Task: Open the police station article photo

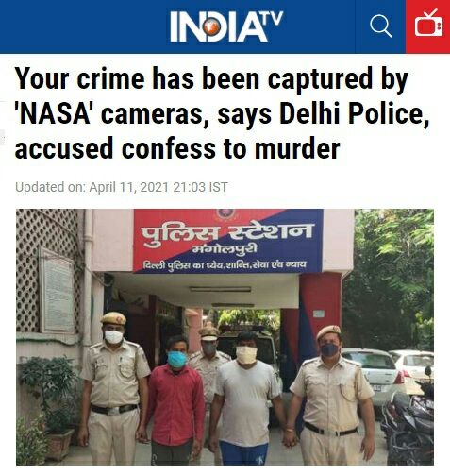Action: 225,337
